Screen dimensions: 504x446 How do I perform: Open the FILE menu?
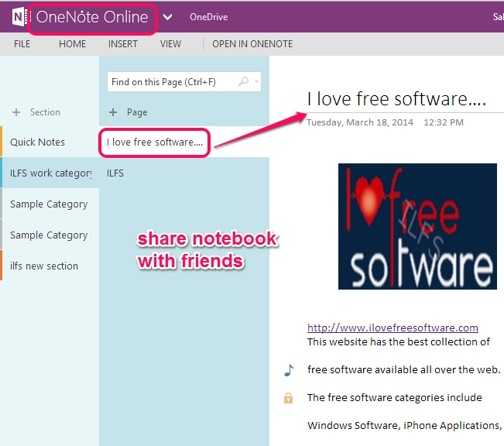(x=22, y=43)
